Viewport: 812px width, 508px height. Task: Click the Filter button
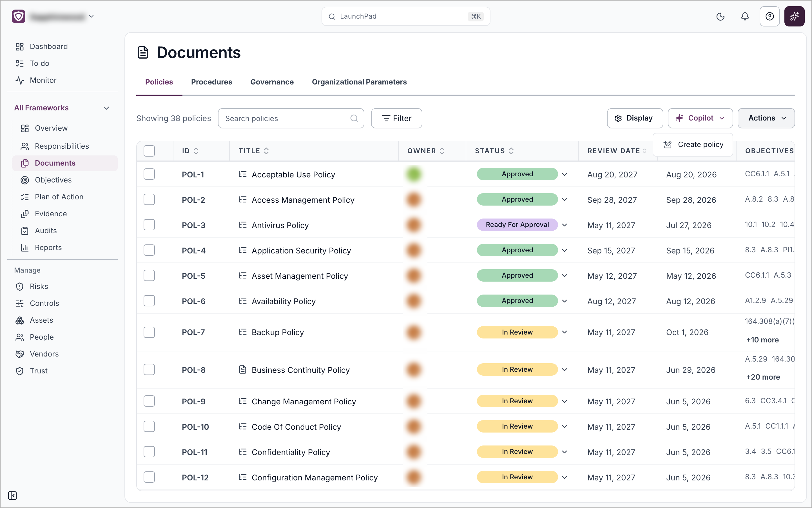click(396, 118)
